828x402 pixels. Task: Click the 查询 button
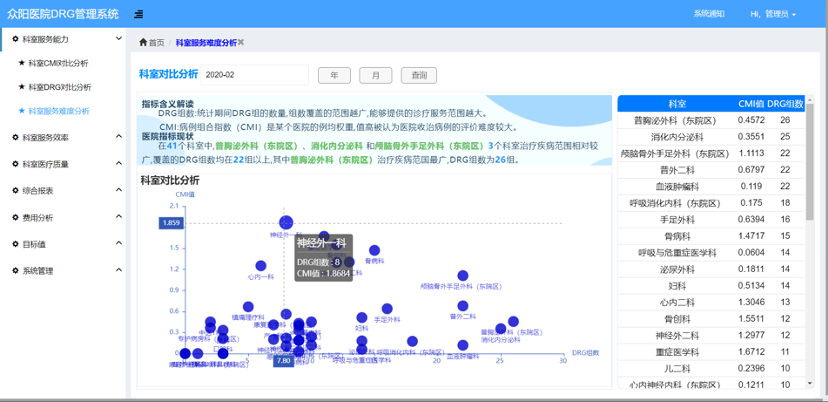419,75
